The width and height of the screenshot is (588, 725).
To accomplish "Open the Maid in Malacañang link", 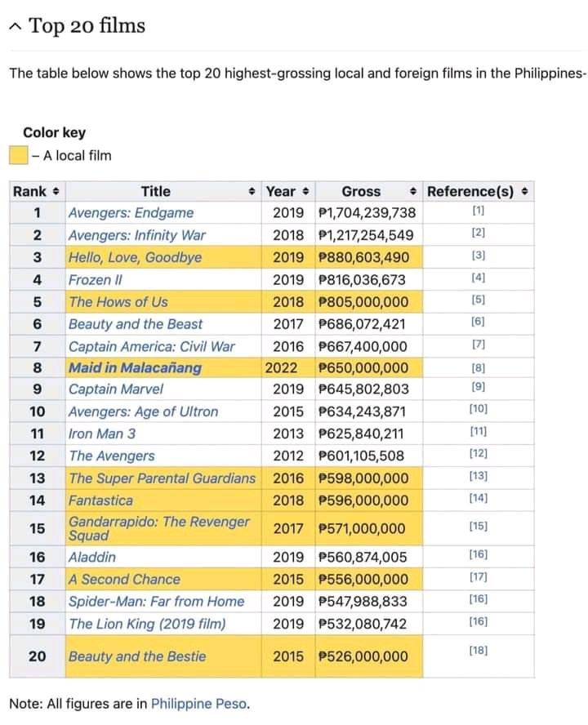I will (135, 367).
